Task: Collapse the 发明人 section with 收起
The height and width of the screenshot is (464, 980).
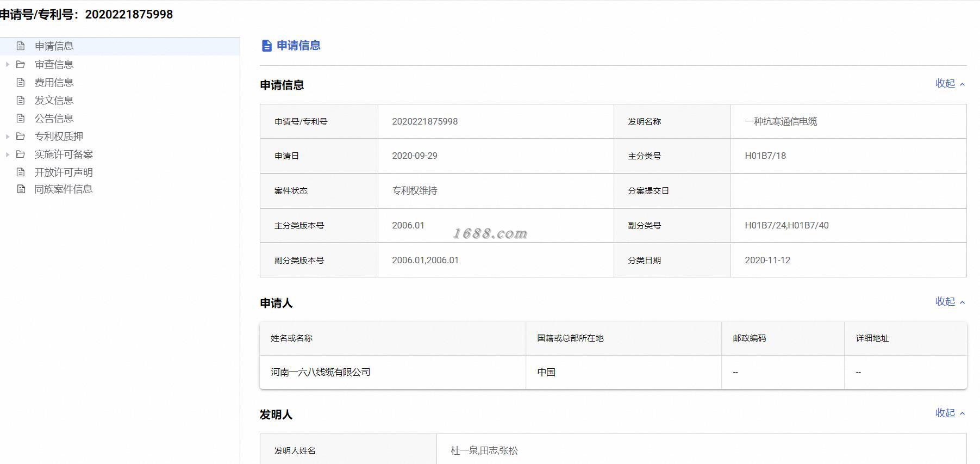Action: (950, 413)
